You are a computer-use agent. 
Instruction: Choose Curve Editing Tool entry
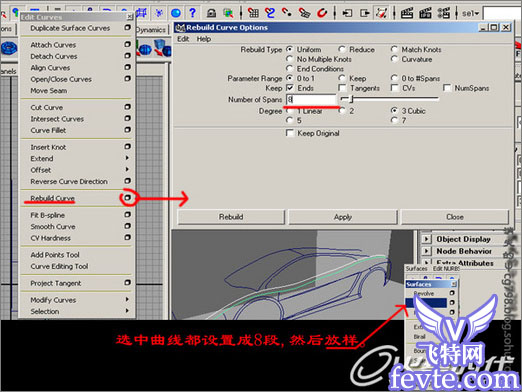pyautogui.click(x=59, y=266)
